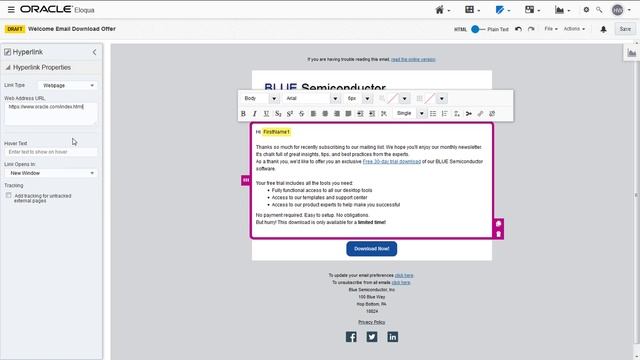Apply subscript formatting
Screen dimensions: 640x360
coord(278,113)
